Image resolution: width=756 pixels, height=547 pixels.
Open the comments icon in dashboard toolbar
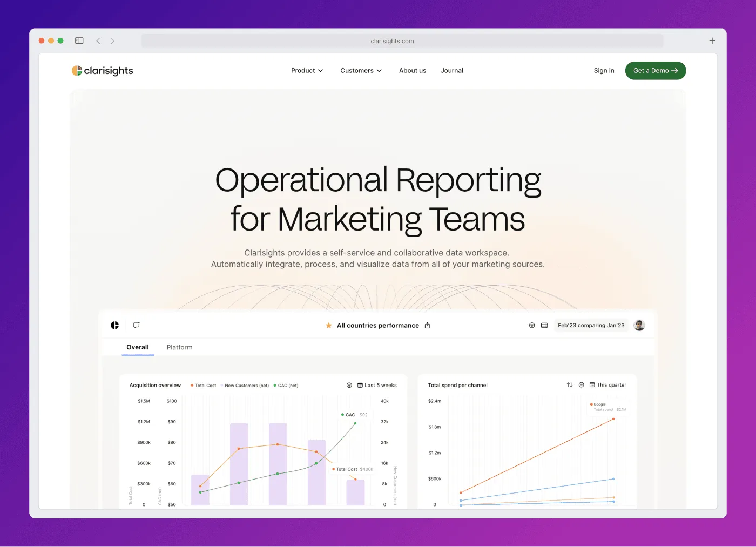(137, 325)
